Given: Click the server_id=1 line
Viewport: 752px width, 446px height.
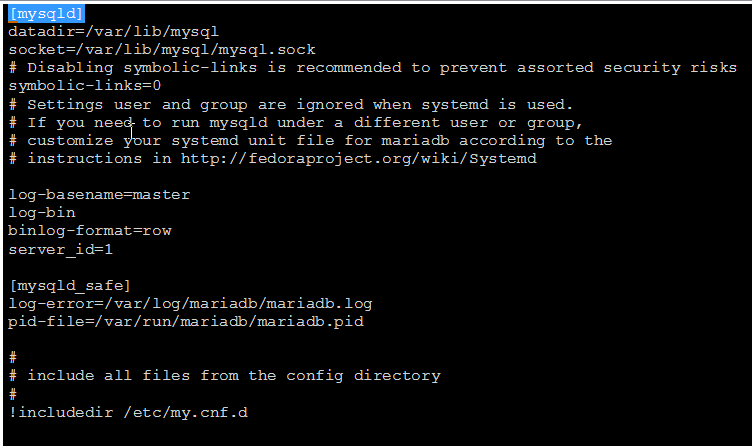Looking at the screenshot, I should click(60, 248).
